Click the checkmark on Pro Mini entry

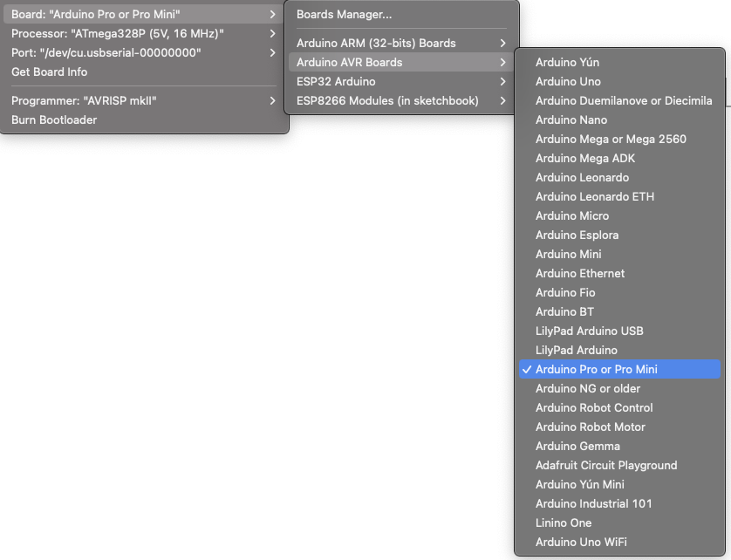[527, 369]
